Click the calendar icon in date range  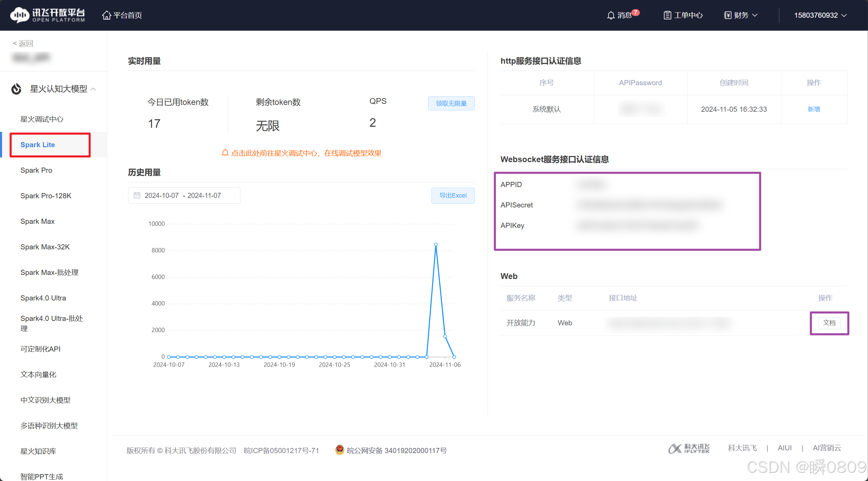[137, 196]
